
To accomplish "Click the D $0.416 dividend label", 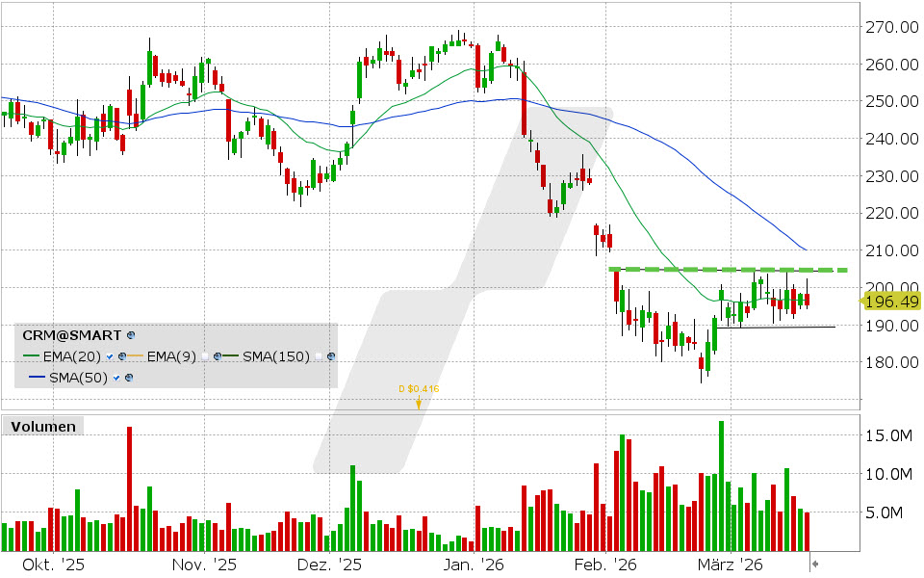I will 418,389.
